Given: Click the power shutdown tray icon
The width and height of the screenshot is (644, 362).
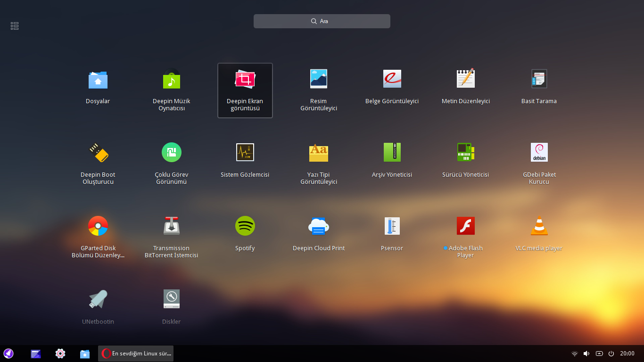Looking at the screenshot, I should [x=611, y=354].
